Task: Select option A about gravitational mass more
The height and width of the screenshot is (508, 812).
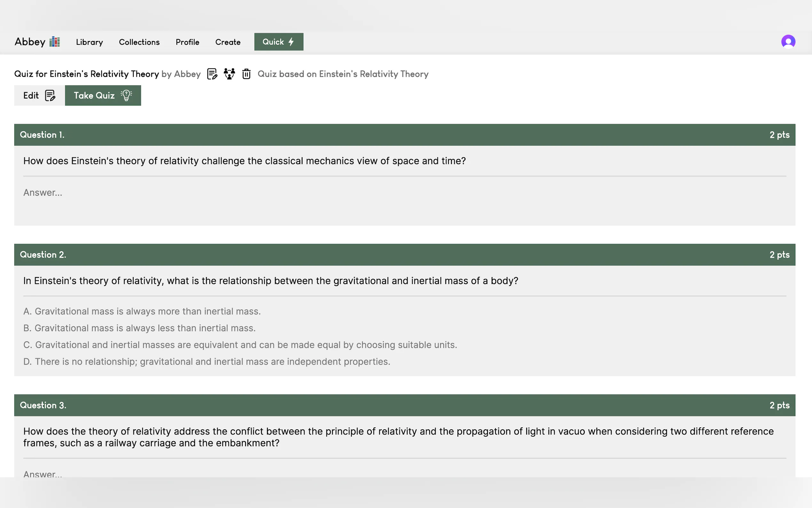Action: [x=142, y=311]
